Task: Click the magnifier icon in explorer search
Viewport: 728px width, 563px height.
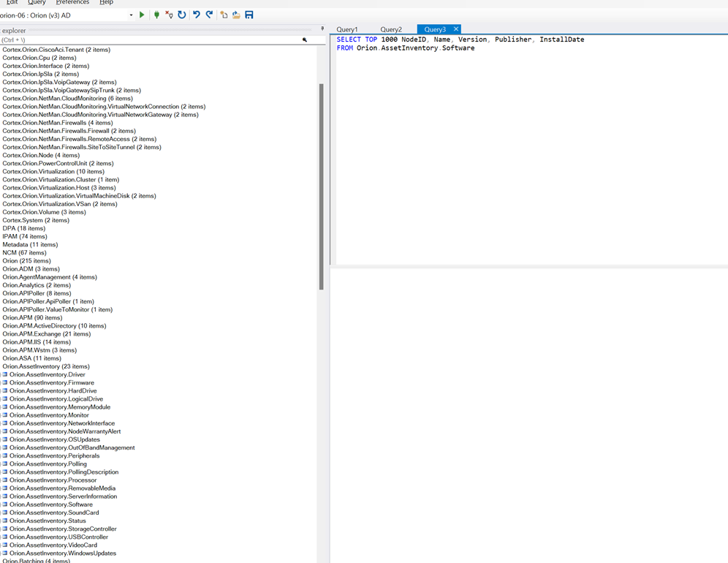Action: click(x=305, y=40)
